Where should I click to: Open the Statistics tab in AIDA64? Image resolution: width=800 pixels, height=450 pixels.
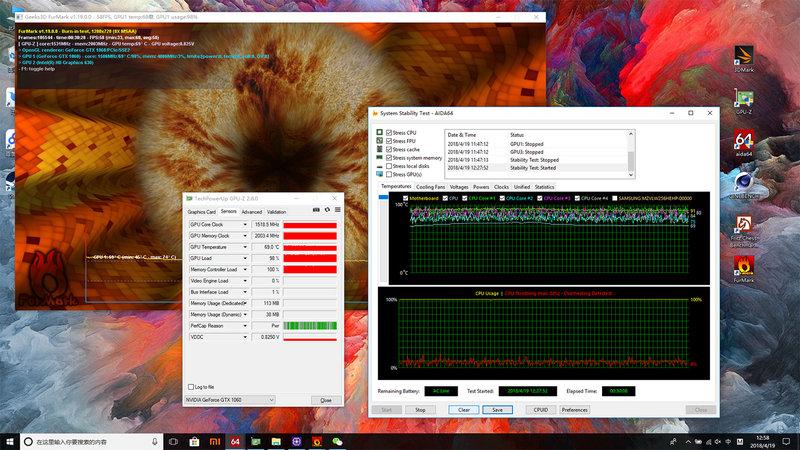[x=544, y=187]
